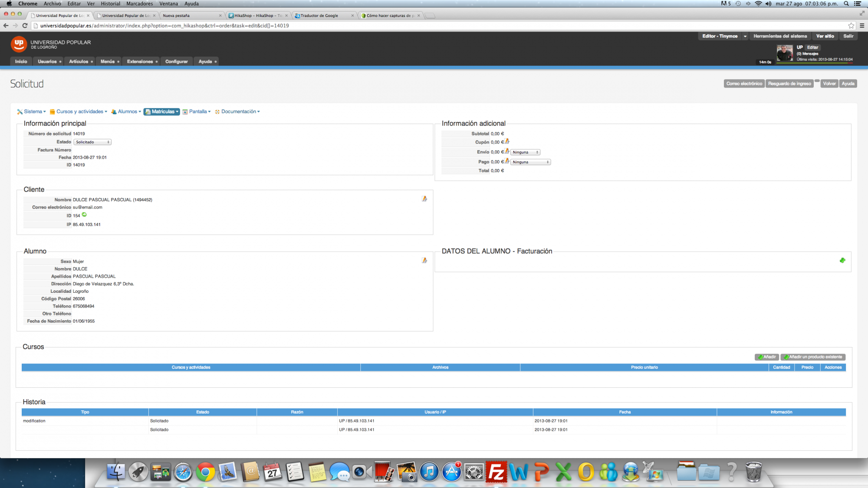Click green arrow next to client ID 154
The height and width of the screenshot is (488, 868).
[84, 215]
